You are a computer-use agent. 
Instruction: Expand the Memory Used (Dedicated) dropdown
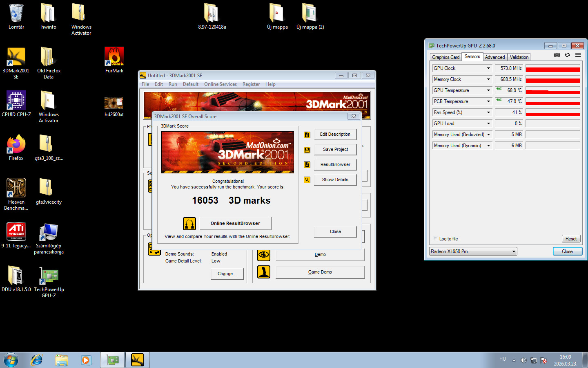coord(488,135)
